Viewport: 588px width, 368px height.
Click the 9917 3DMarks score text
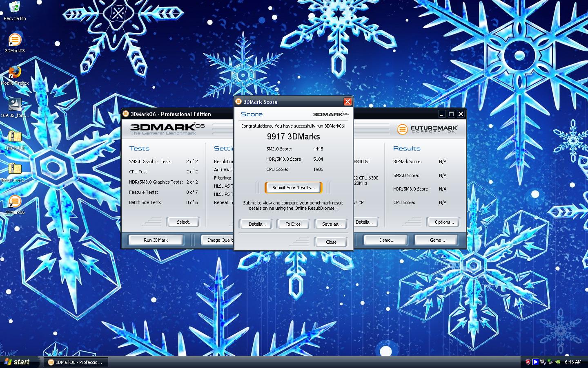(293, 137)
